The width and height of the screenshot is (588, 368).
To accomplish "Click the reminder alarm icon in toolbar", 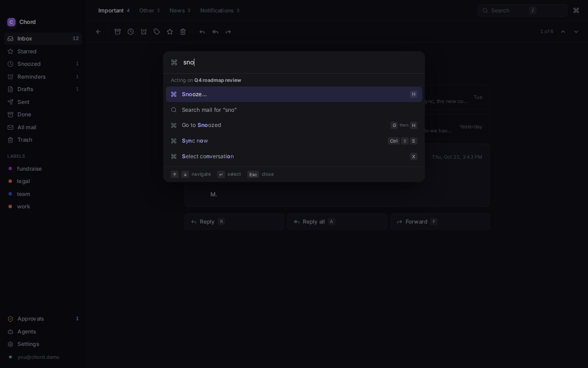I will [144, 32].
